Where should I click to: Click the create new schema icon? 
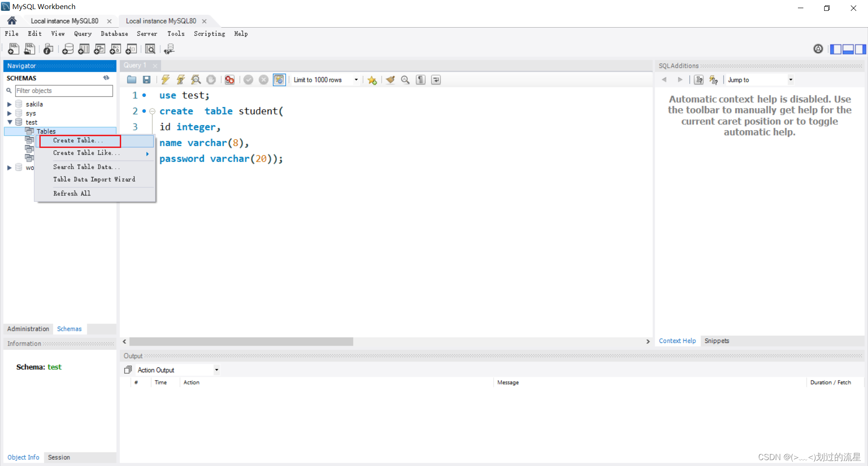68,49
